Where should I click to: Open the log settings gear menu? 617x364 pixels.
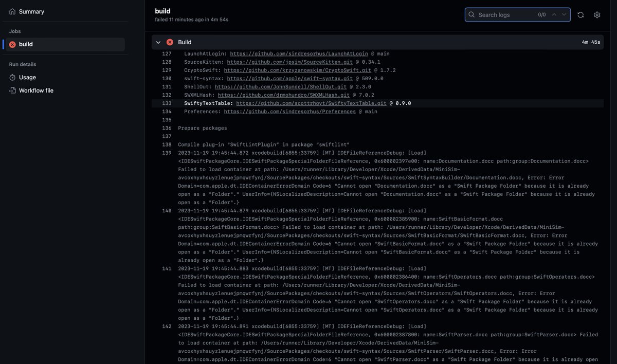597,15
